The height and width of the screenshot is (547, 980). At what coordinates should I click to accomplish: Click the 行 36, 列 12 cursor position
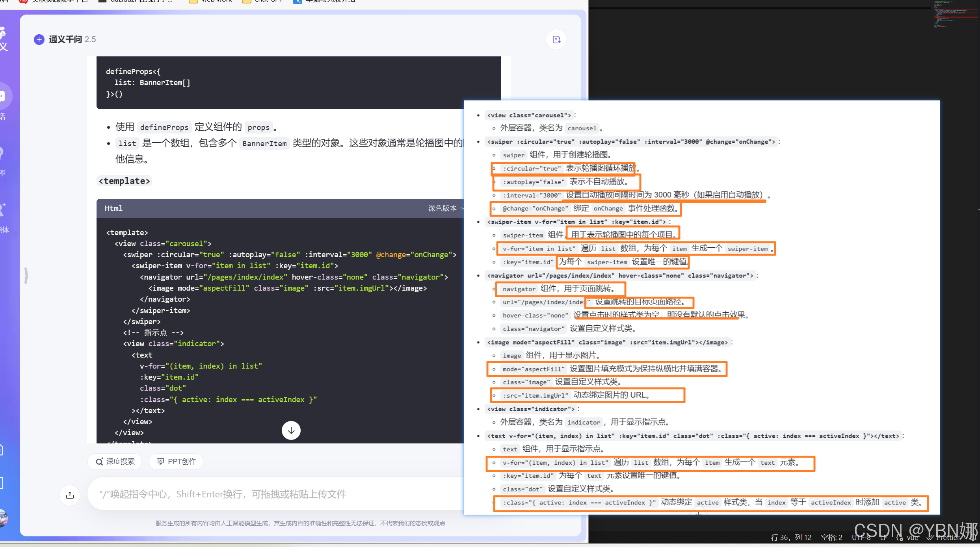791,538
